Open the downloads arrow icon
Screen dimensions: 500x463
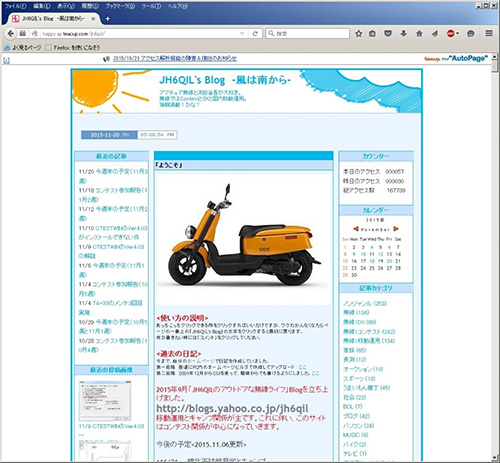pyautogui.click(x=403, y=34)
